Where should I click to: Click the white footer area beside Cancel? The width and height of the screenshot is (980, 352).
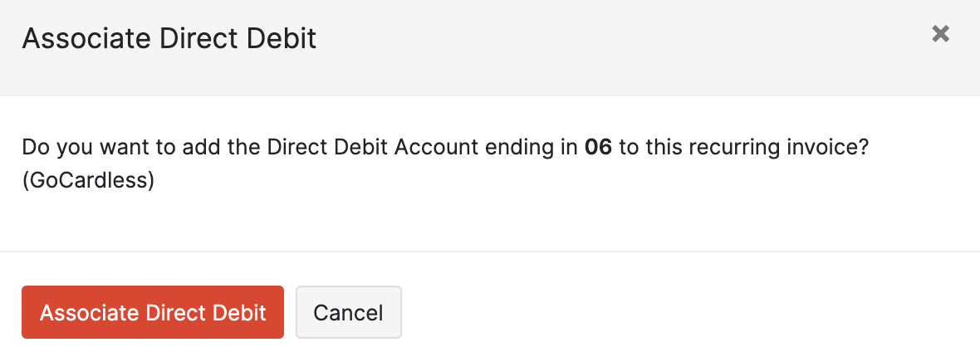coord(664,312)
